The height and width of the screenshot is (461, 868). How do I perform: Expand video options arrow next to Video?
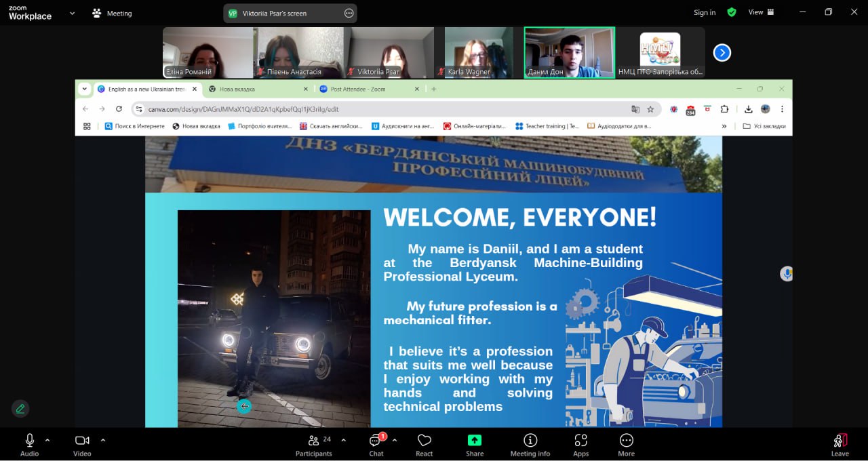[x=103, y=440]
